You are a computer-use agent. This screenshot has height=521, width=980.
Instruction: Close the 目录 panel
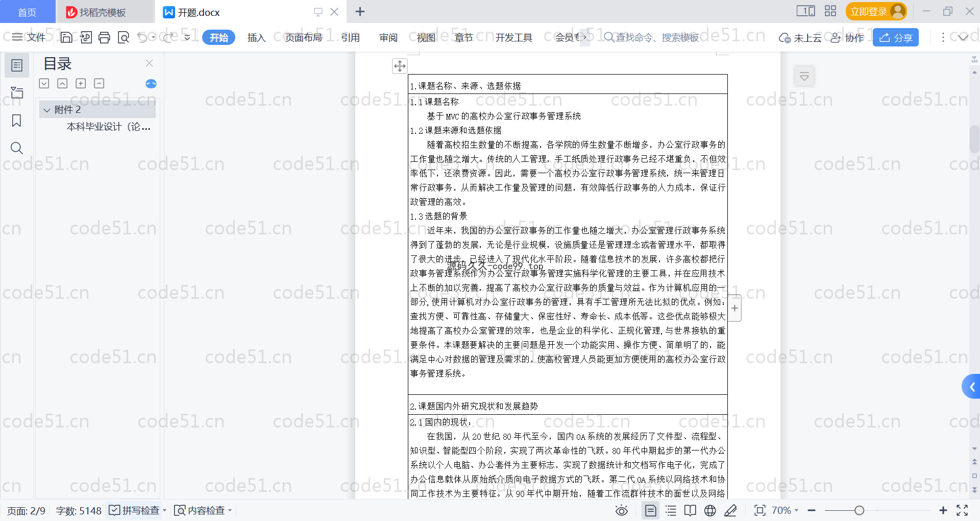(x=149, y=63)
